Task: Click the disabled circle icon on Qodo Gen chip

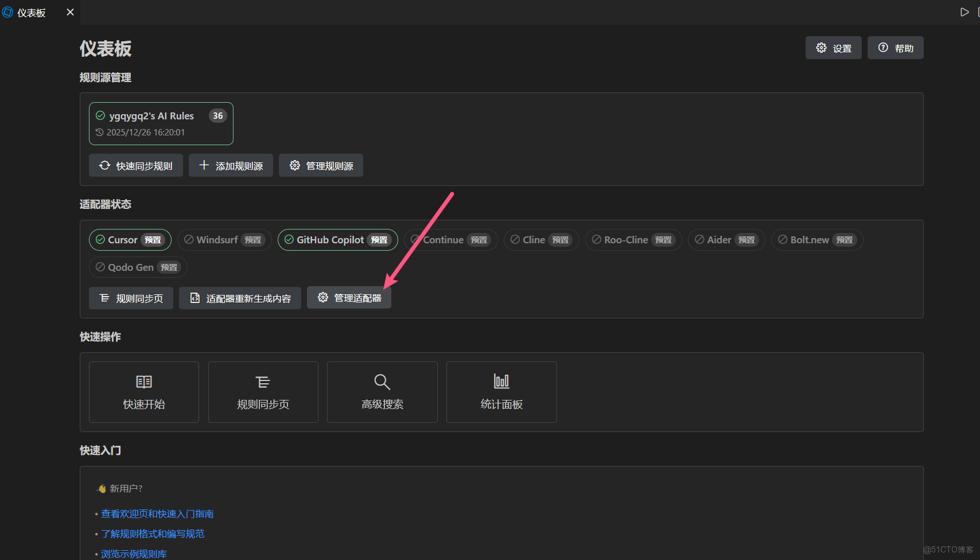Action: (100, 267)
